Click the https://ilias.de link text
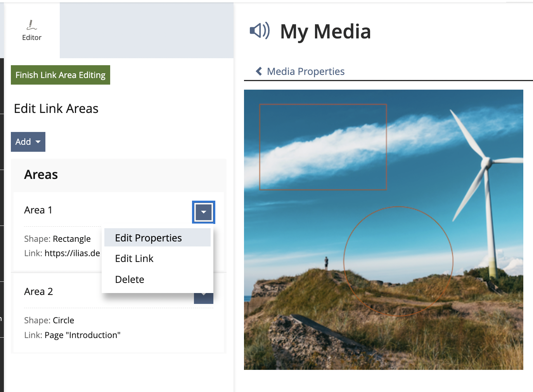The height and width of the screenshot is (392, 533). click(72, 253)
